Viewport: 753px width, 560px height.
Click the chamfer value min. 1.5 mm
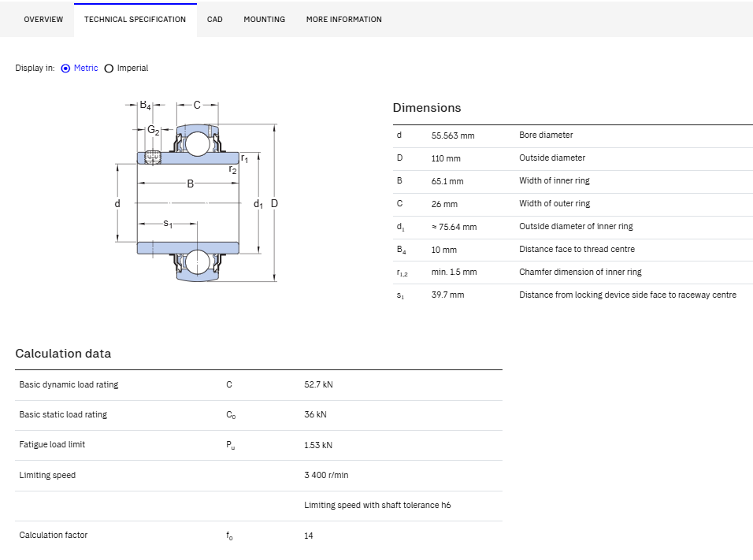pos(454,272)
